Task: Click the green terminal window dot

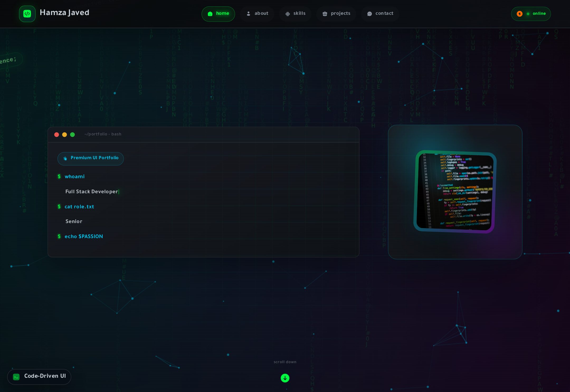Action: (72, 135)
